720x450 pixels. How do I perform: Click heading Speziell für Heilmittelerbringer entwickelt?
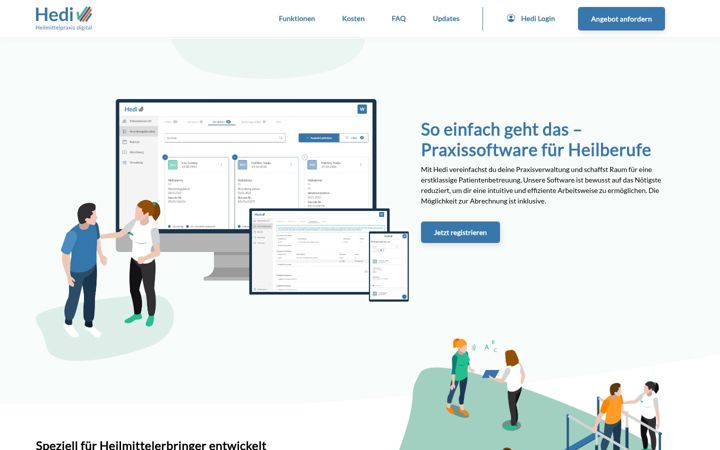pos(151,445)
